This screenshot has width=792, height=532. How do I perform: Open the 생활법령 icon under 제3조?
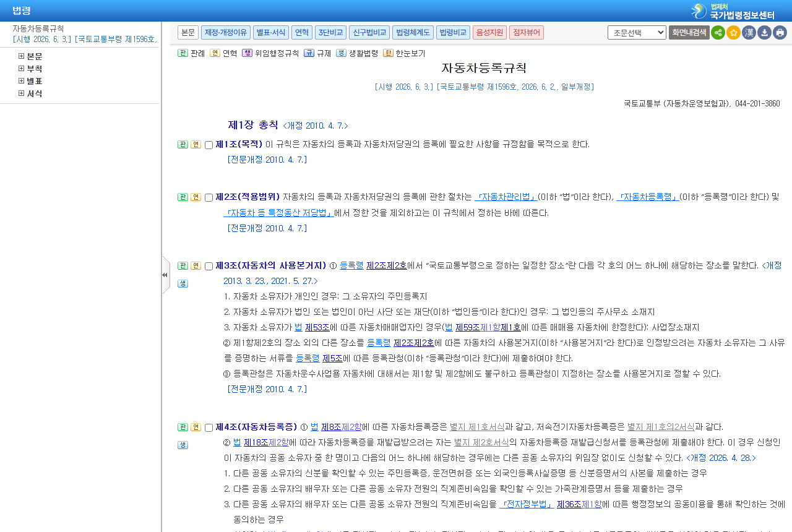(183, 283)
